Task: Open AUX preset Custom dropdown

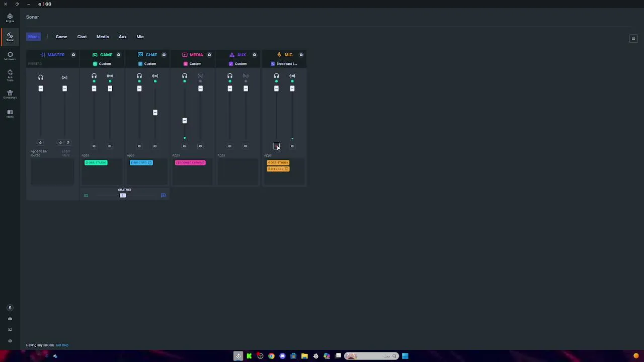Action: click(x=237, y=64)
